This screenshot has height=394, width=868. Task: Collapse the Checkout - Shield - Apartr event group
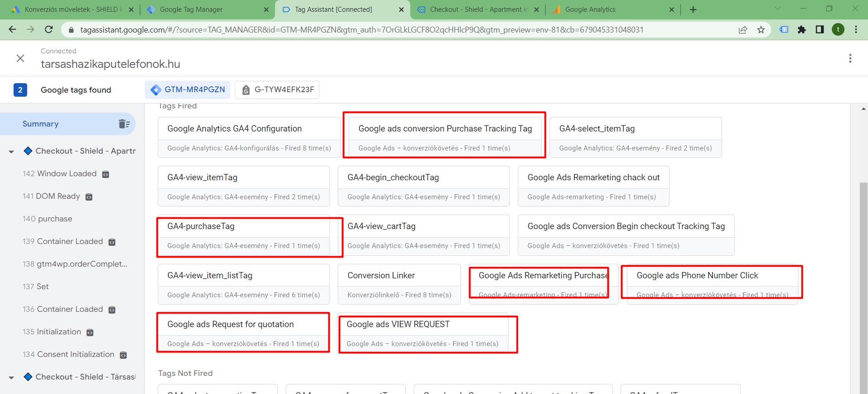(11, 151)
